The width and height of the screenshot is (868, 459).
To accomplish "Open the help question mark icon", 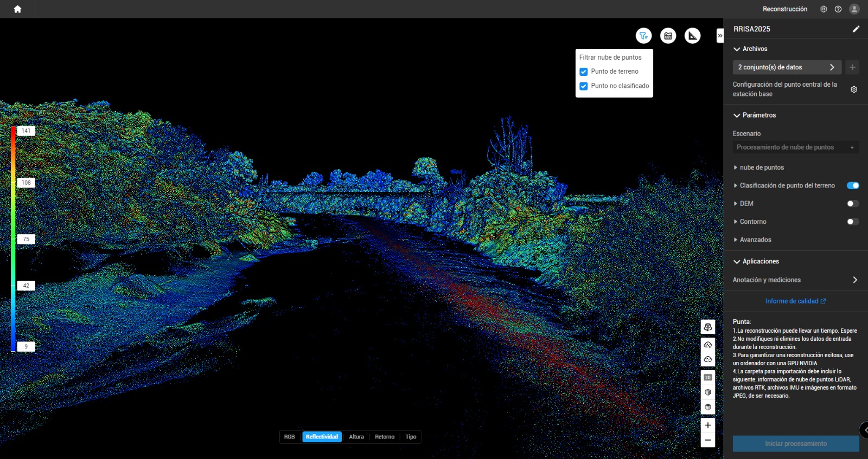I will [838, 9].
